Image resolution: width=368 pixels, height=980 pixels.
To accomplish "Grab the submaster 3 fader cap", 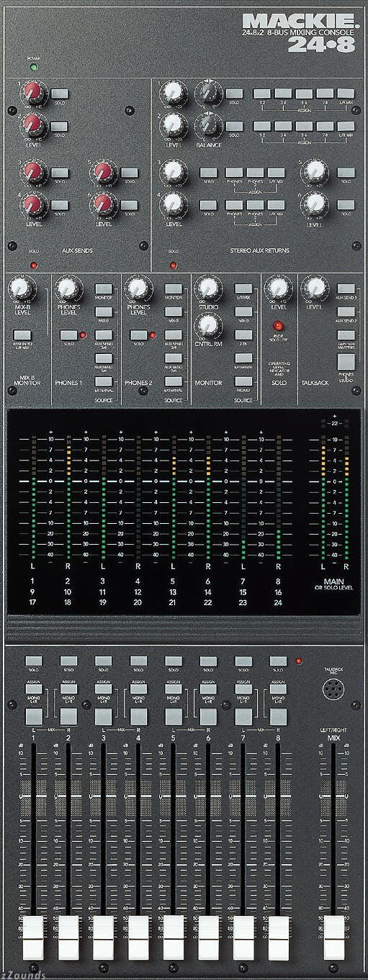I will pyautogui.click(x=103, y=938).
